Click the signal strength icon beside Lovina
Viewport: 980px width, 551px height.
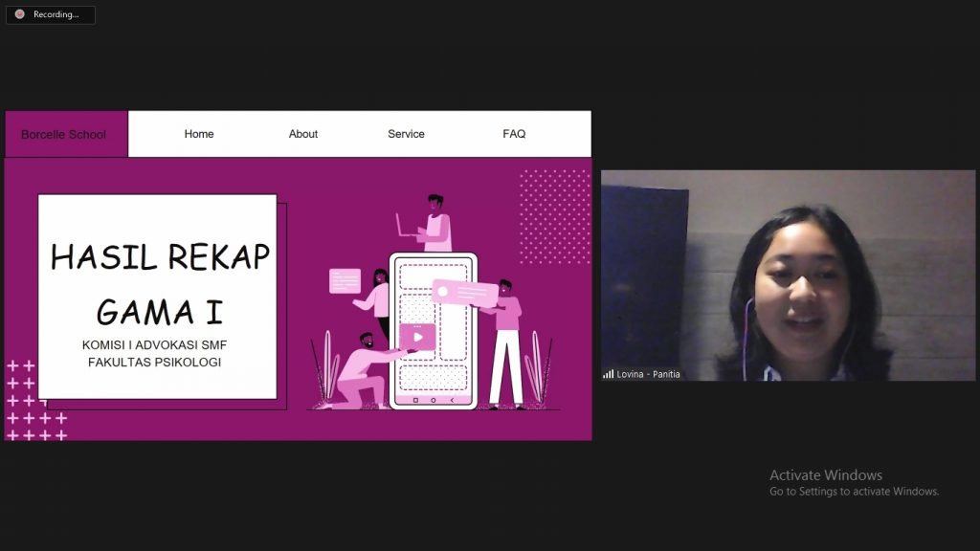tap(608, 374)
